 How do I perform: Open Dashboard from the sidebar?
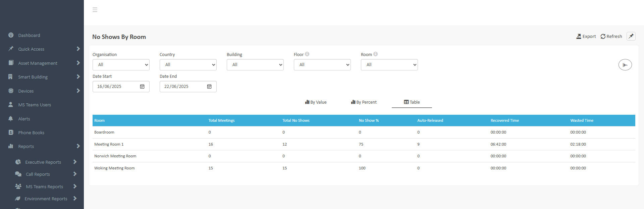click(x=29, y=35)
